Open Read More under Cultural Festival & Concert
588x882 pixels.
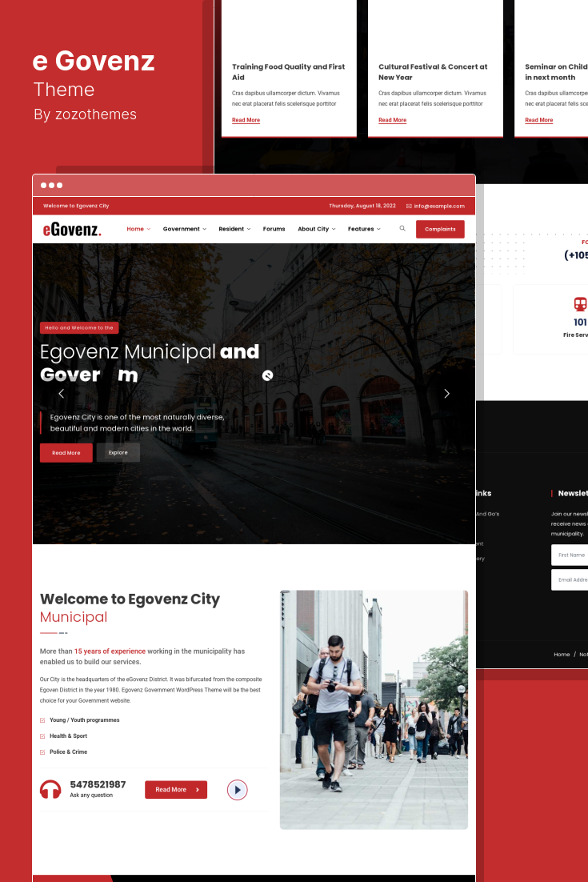pos(392,120)
